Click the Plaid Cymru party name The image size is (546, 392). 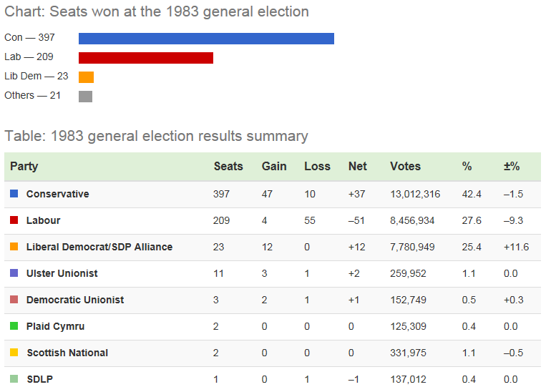tap(56, 327)
